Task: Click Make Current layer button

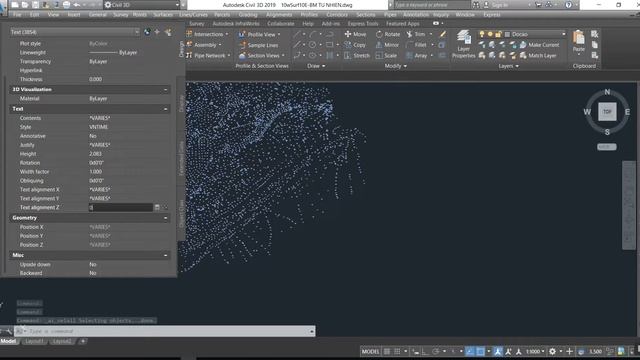Action: 539,45
